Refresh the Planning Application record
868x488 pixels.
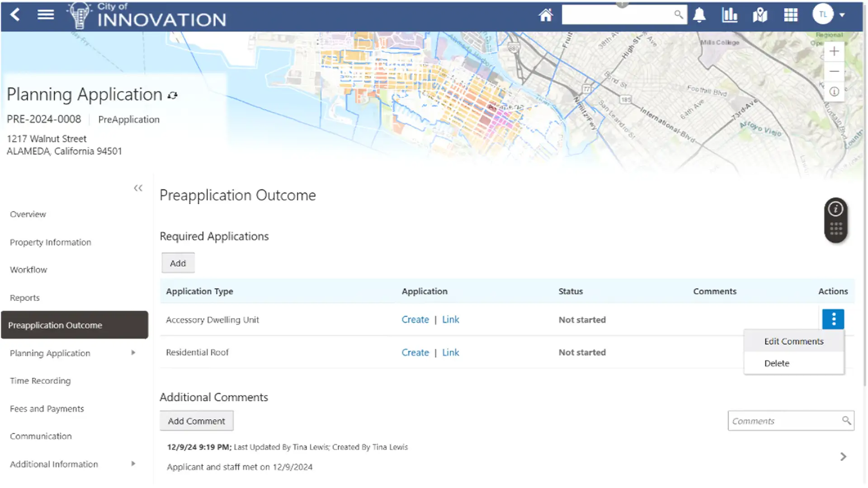tap(173, 95)
